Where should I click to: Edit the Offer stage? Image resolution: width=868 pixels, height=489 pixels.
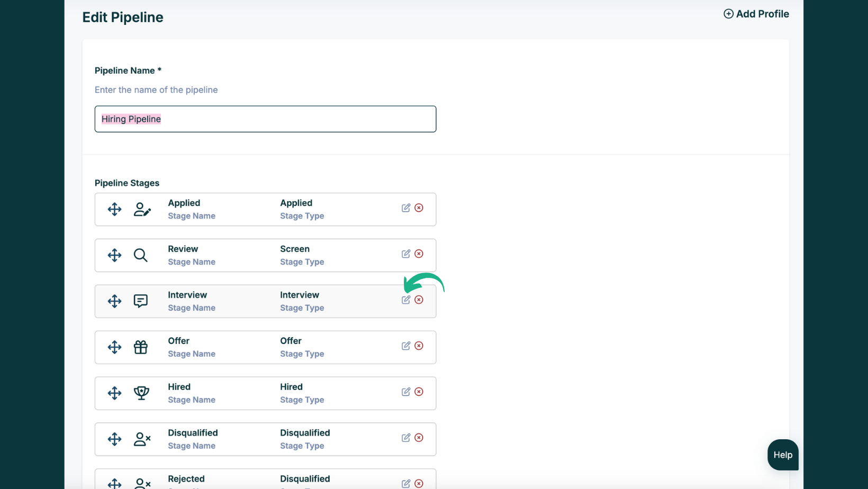pos(405,346)
